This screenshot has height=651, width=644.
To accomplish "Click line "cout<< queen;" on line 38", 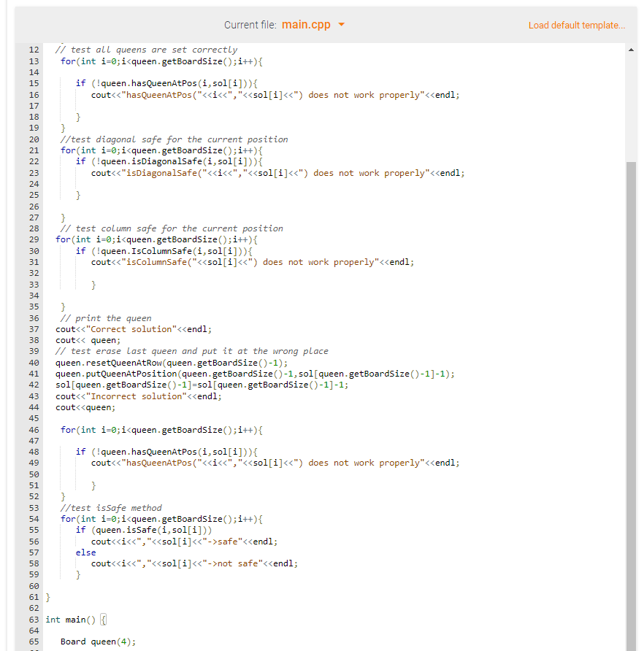I will [x=88, y=340].
